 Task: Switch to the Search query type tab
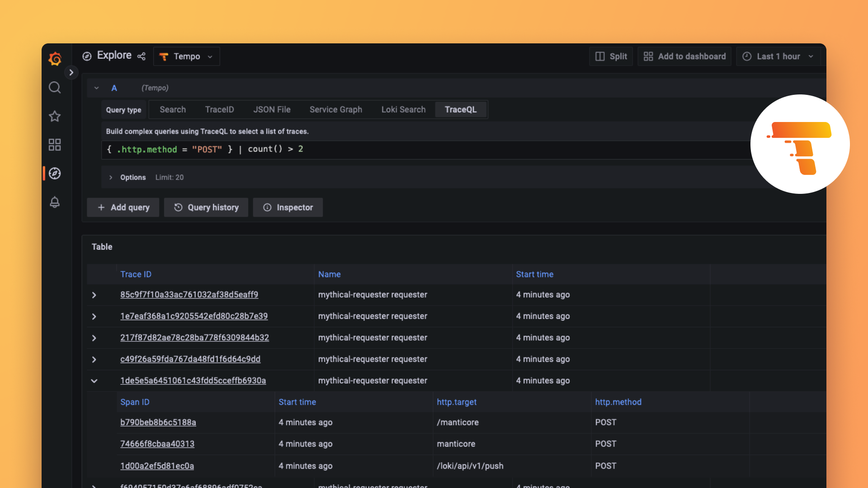coord(172,109)
